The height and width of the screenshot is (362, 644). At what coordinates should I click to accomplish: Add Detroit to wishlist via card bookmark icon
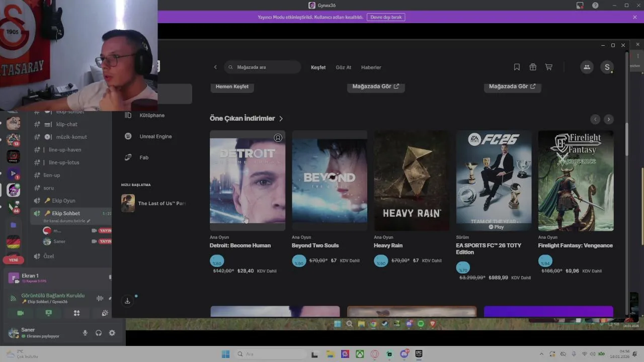click(x=278, y=138)
